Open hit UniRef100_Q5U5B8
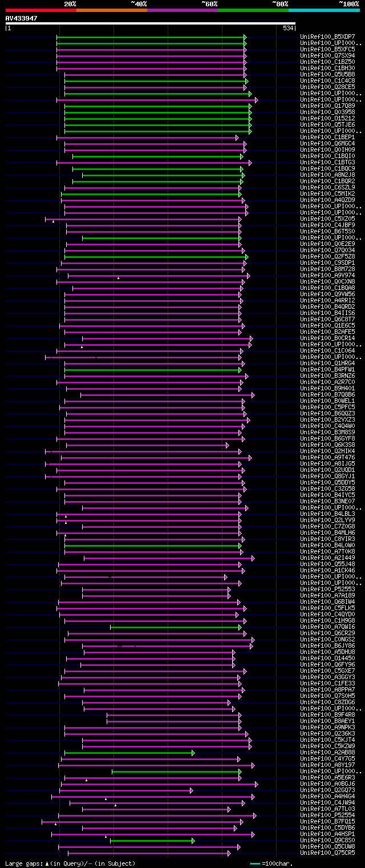Viewport: 365px width, 868px height. (x=327, y=75)
